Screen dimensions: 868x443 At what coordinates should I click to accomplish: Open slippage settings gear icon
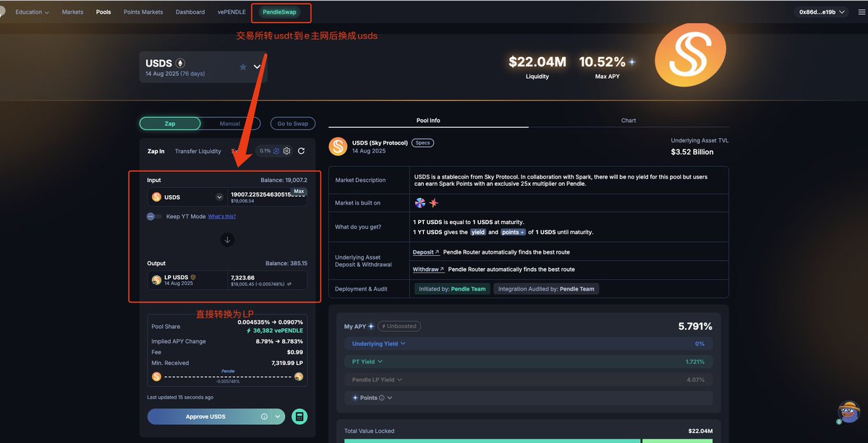tap(287, 151)
